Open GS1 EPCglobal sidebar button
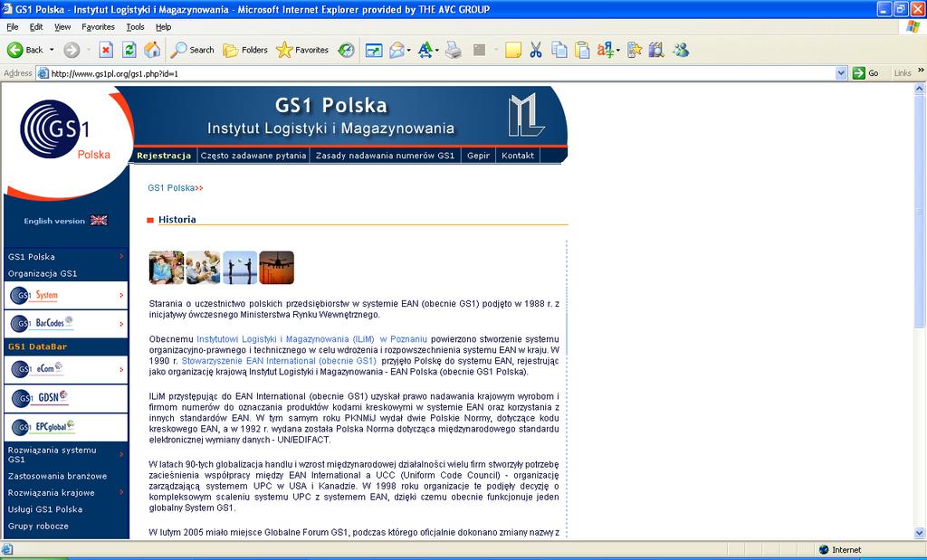The image size is (927, 560). pos(65,426)
